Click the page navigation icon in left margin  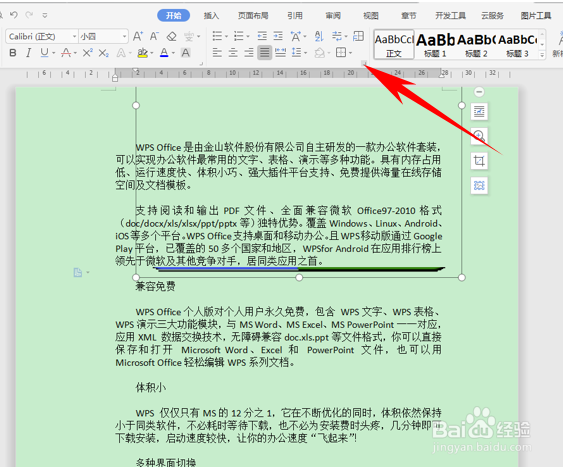click(x=78, y=272)
